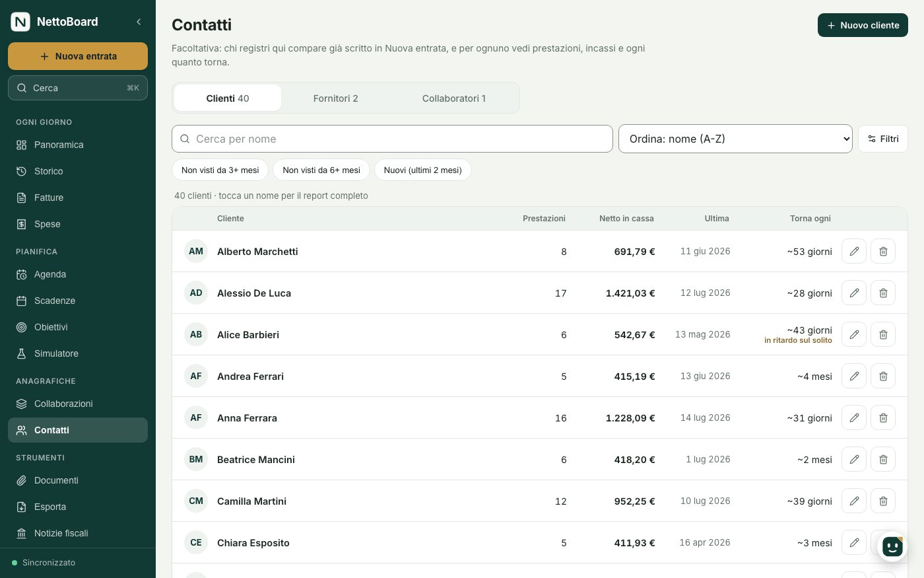This screenshot has height=578, width=924.
Task: Open Beatrice Mancini's client report
Action: click(256, 459)
